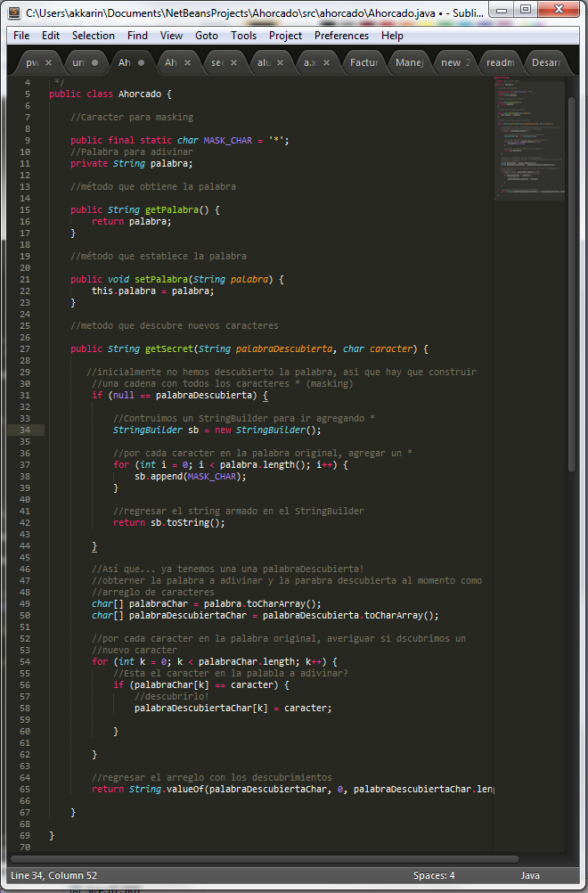Click the unsaved dot on the 'un' tab
This screenshot has width=588, height=893.
(x=95, y=62)
